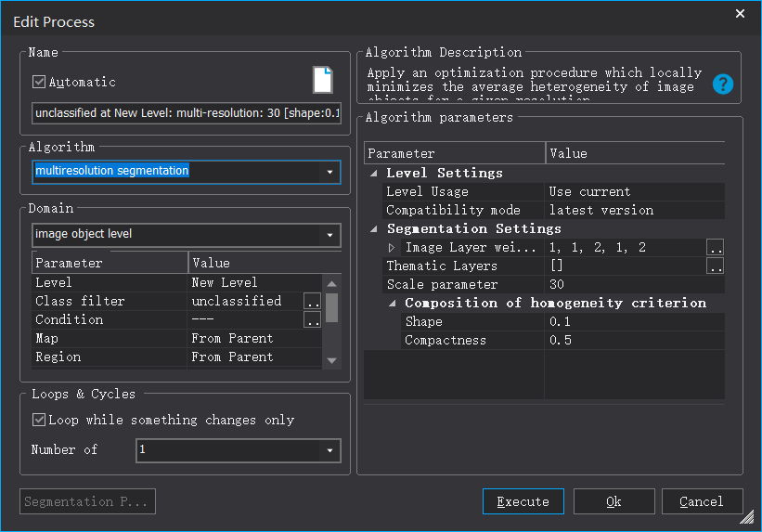
Task: Open the algorithm description help icon
Action: pyautogui.click(x=723, y=84)
